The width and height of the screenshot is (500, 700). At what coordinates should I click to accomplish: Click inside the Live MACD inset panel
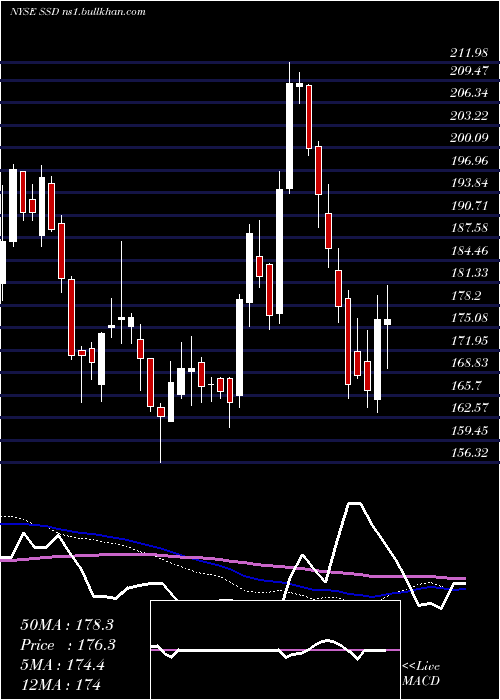[x=275, y=650]
